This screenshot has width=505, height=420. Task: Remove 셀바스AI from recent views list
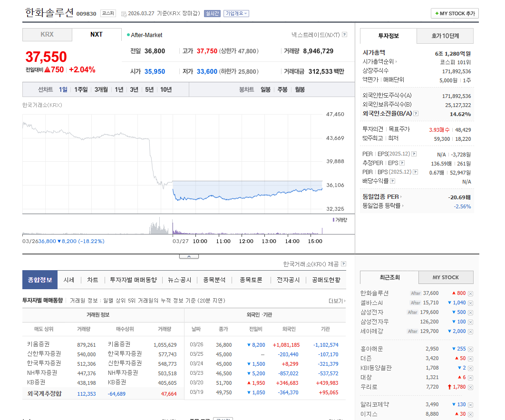[471, 303]
